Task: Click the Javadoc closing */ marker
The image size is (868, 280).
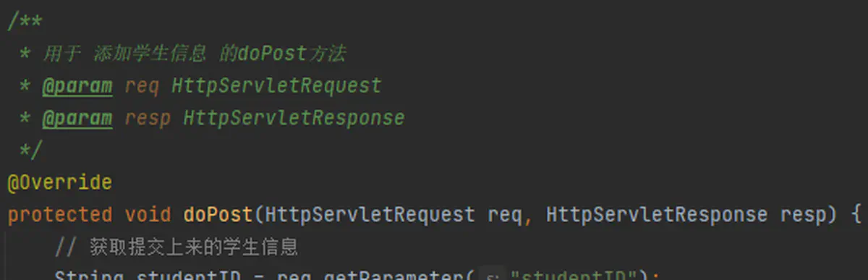Action: click(31, 150)
